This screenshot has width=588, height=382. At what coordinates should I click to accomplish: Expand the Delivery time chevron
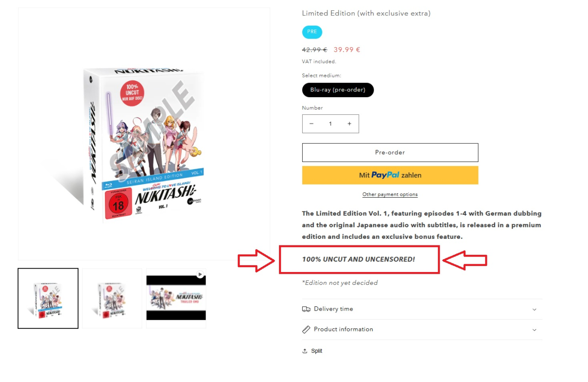[534, 309]
